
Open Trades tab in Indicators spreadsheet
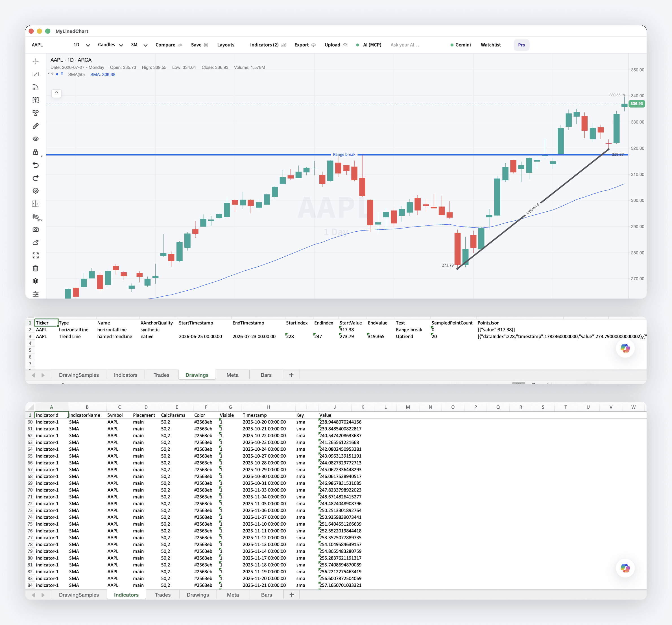tap(163, 595)
